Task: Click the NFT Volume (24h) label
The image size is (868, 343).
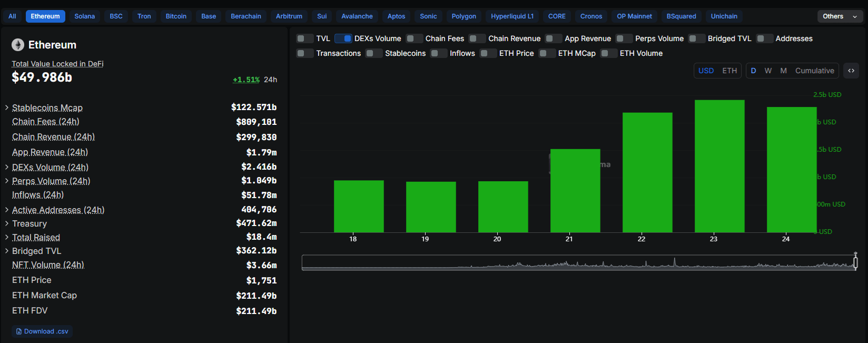Action: pos(48,265)
